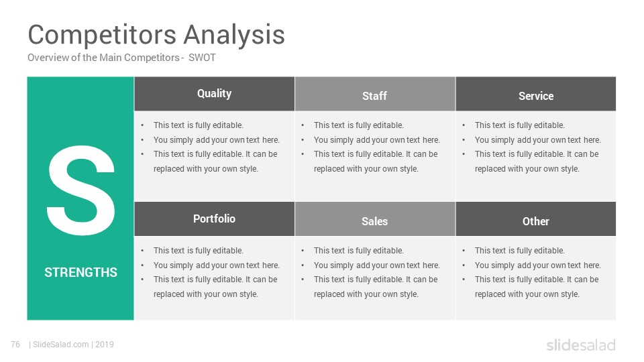
Task: Select the green Strengths side panel
Action: point(80,198)
